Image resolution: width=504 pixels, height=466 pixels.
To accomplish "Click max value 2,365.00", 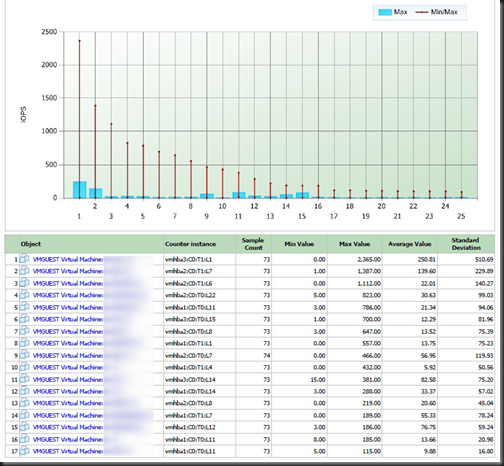I will click(x=369, y=260).
